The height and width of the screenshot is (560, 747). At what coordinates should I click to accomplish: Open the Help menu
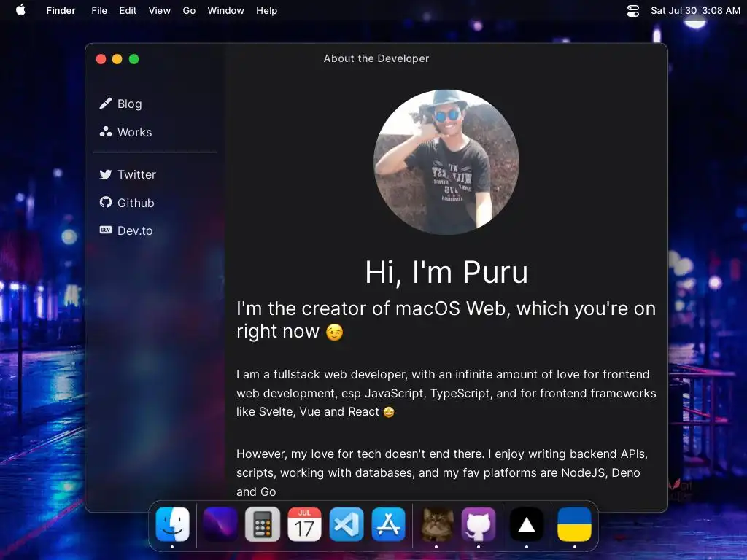tap(266, 10)
